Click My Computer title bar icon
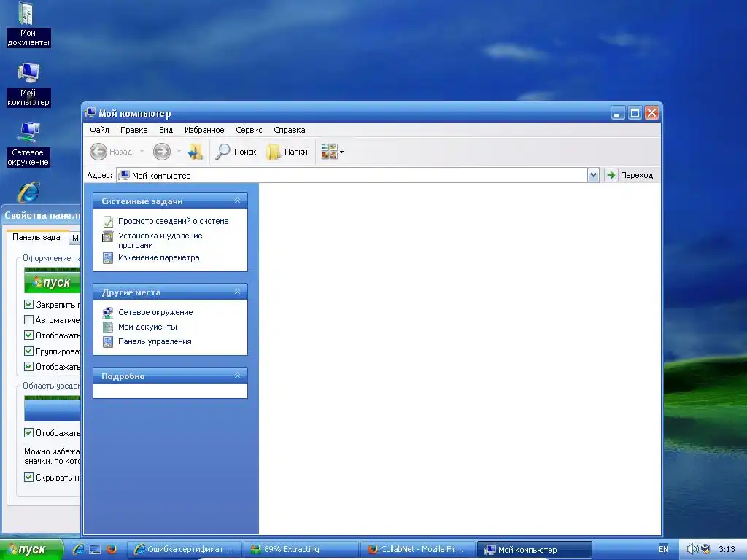The image size is (747, 560). tap(90, 113)
